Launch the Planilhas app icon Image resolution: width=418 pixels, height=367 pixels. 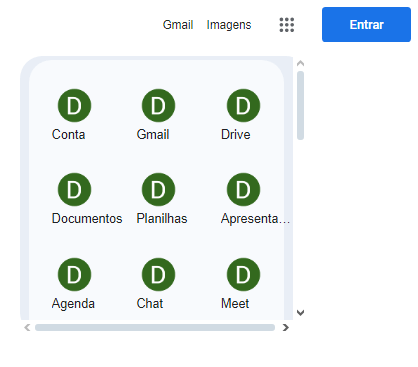(158, 189)
